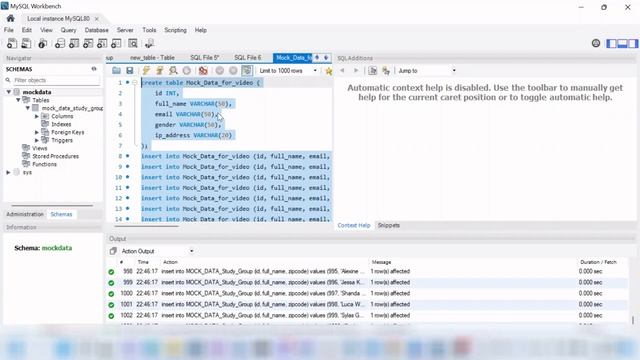Toggle left sidebar panel visibility
This screenshot has height=360, width=640.
click(611, 43)
